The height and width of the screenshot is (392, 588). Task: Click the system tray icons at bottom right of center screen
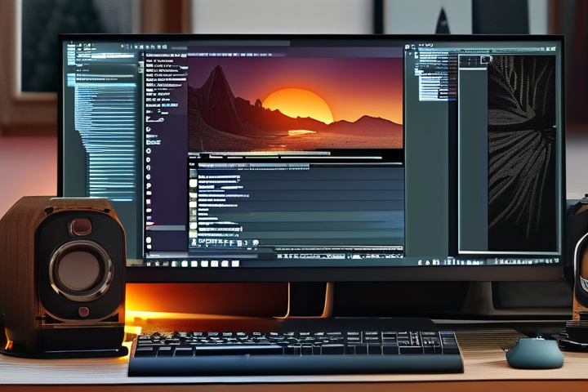(376, 256)
